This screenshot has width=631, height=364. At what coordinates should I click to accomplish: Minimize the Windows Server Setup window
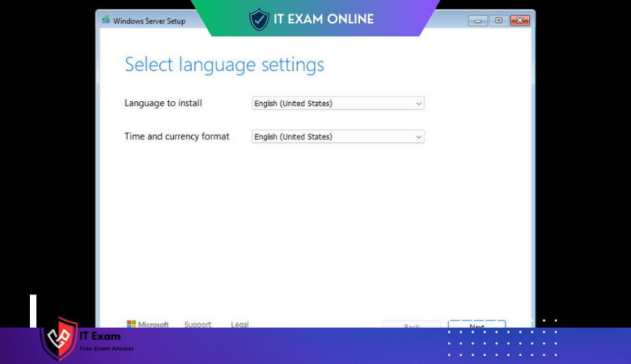click(x=478, y=20)
